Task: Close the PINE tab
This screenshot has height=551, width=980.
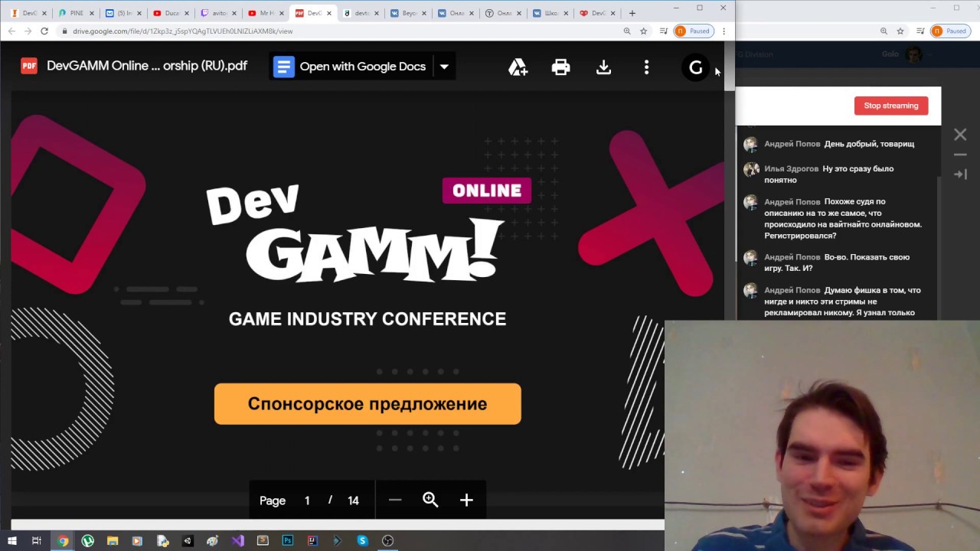Action: pyautogui.click(x=92, y=13)
